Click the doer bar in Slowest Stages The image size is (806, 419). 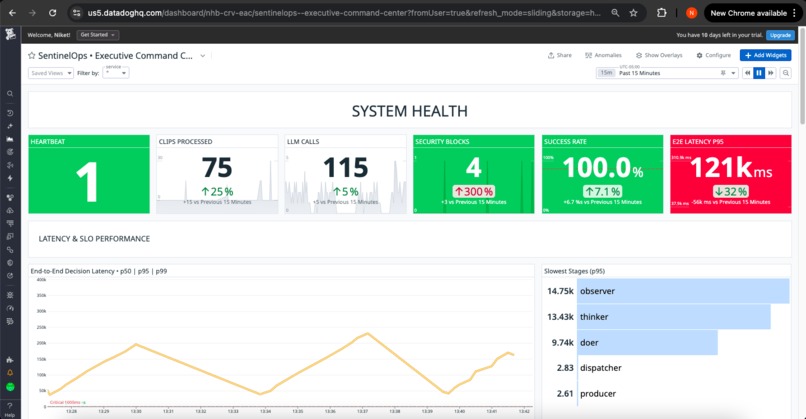click(647, 342)
